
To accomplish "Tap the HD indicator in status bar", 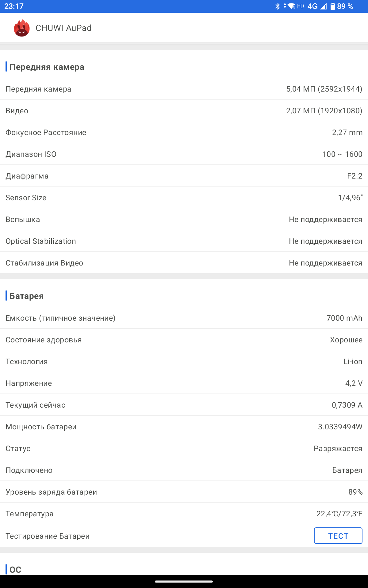I will [301, 6].
